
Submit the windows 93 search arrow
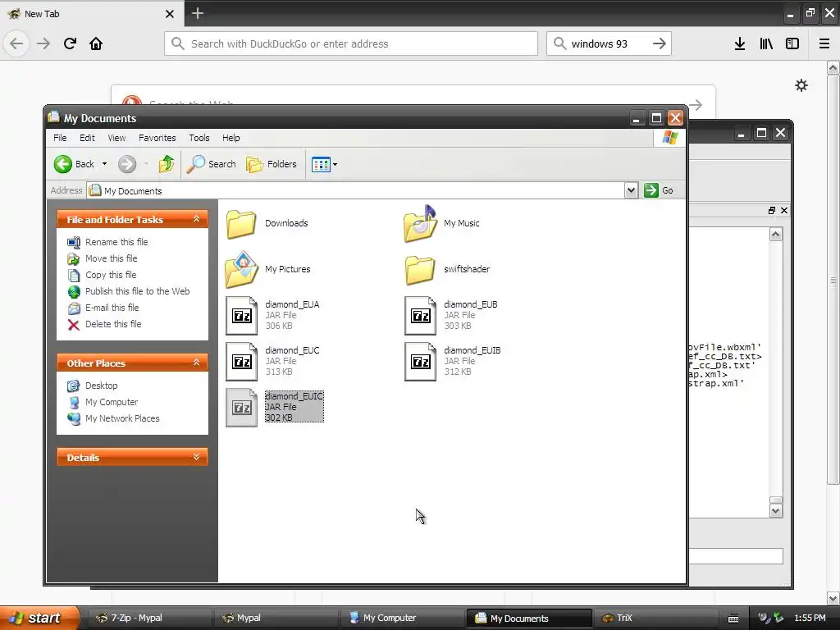[660, 43]
